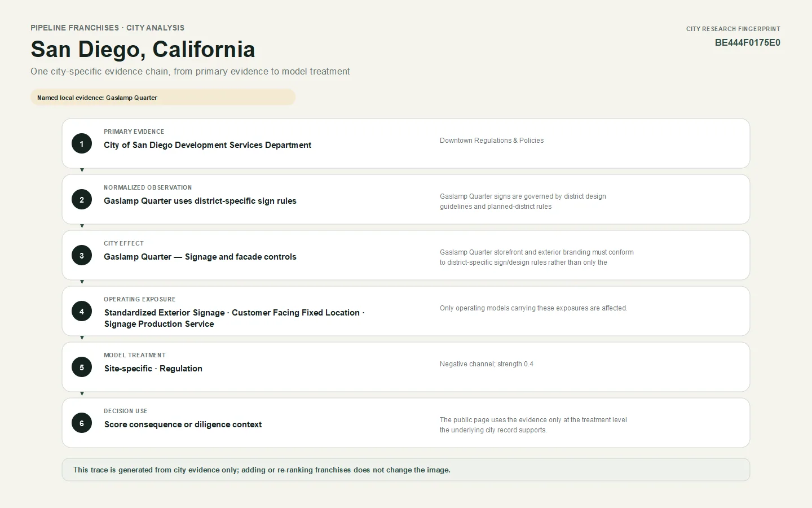The height and width of the screenshot is (508, 812).
Task: Click the 'PRIMARY EVIDENCE' label
Action: (x=134, y=132)
